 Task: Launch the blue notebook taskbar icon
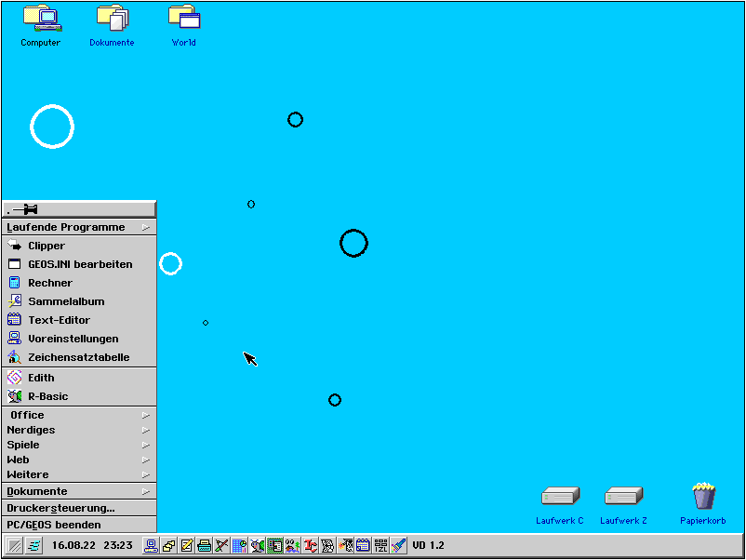[x=363, y=545]
